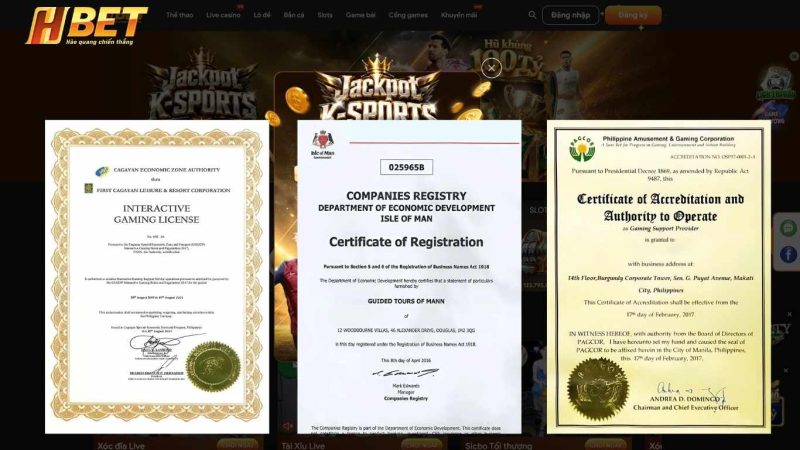Image resolution: width=800 pixels, height=450 pixels.
Task: Click the Isle of Man crest
Action: click(x=322, y=144)
